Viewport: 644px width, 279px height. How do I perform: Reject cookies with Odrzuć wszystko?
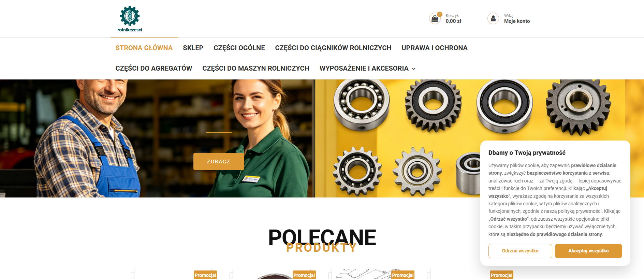(x=520, y=251)
